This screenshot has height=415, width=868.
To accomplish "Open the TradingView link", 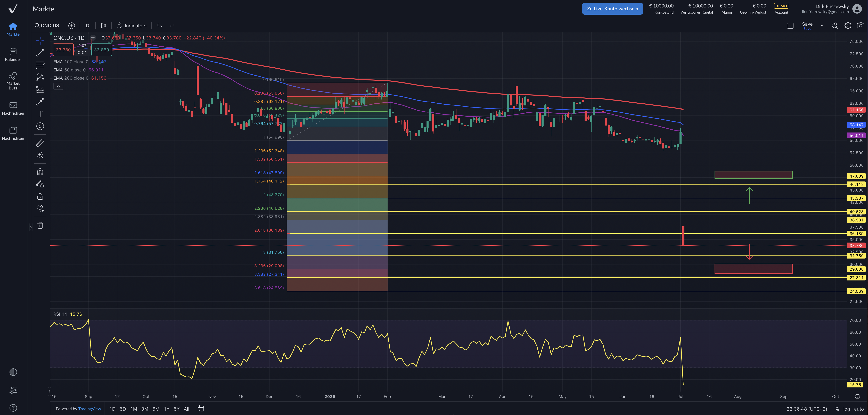I will 89,409.
